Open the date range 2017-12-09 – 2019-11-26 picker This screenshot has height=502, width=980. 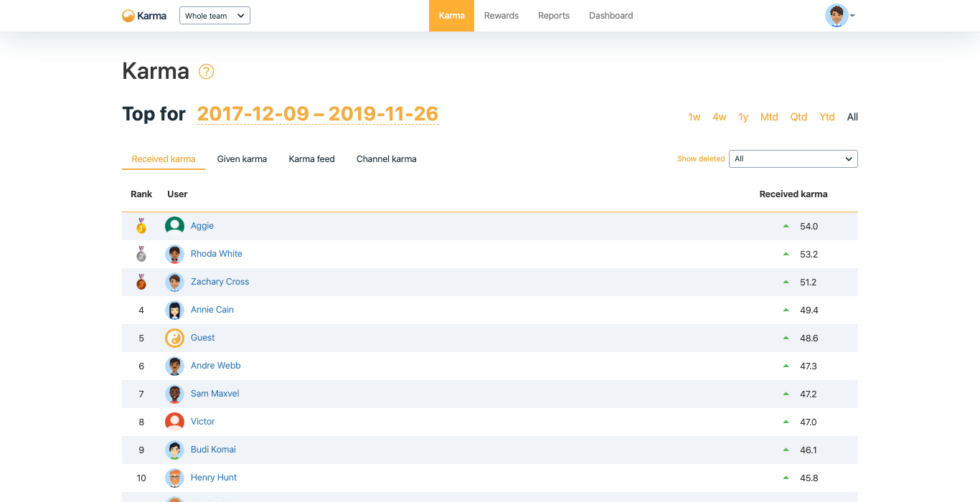click(318, 114)
